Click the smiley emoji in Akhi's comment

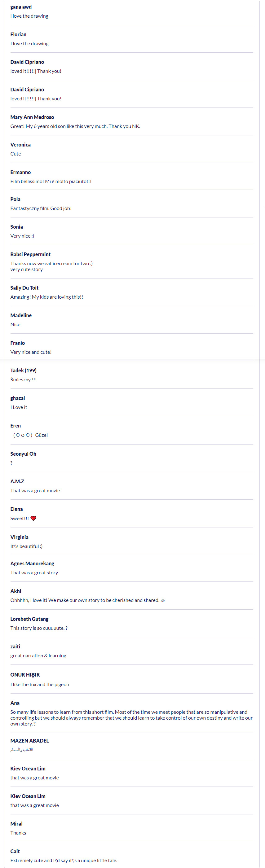[163, 600]
